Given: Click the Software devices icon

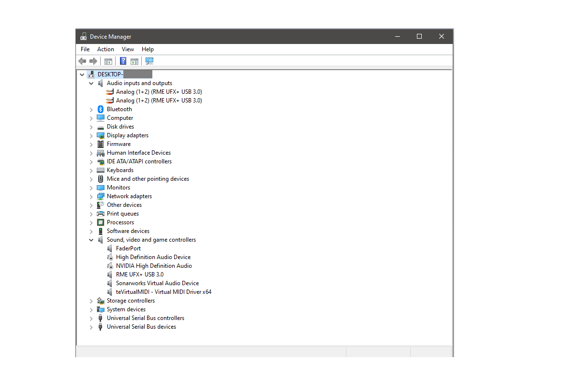Looking at the screenshot, I should click(101, 231).
